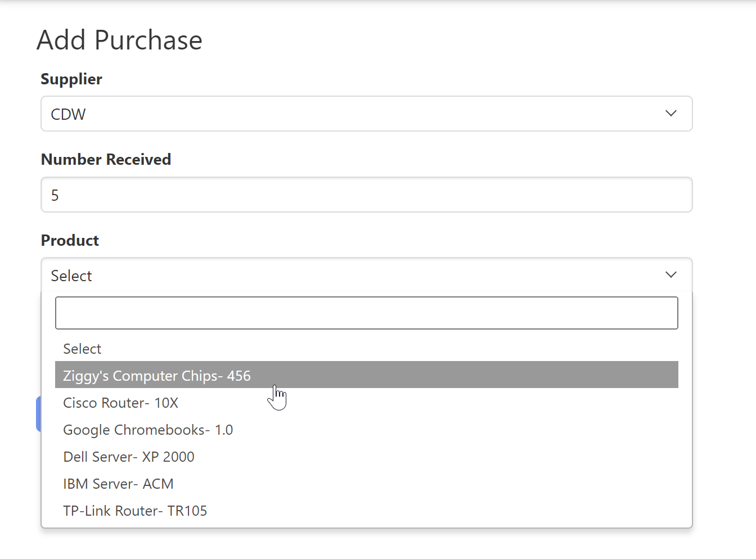Viewport: 756px width, 559px height.
Task: Click the CDW value text in Supplier
Action: (68, 114)
